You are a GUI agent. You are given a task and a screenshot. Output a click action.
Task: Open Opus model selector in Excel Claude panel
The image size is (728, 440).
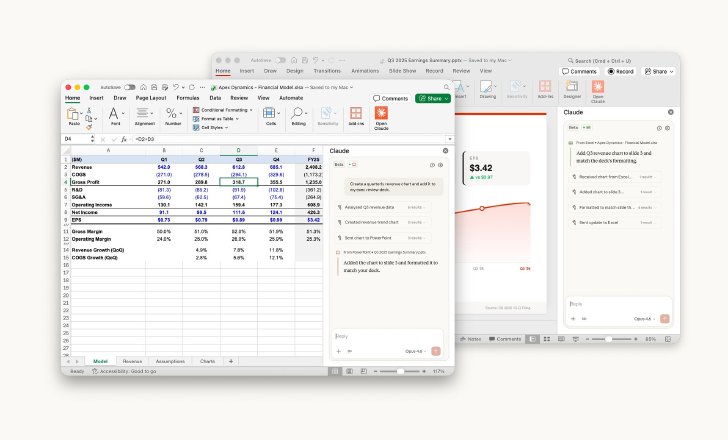[416, 351]
